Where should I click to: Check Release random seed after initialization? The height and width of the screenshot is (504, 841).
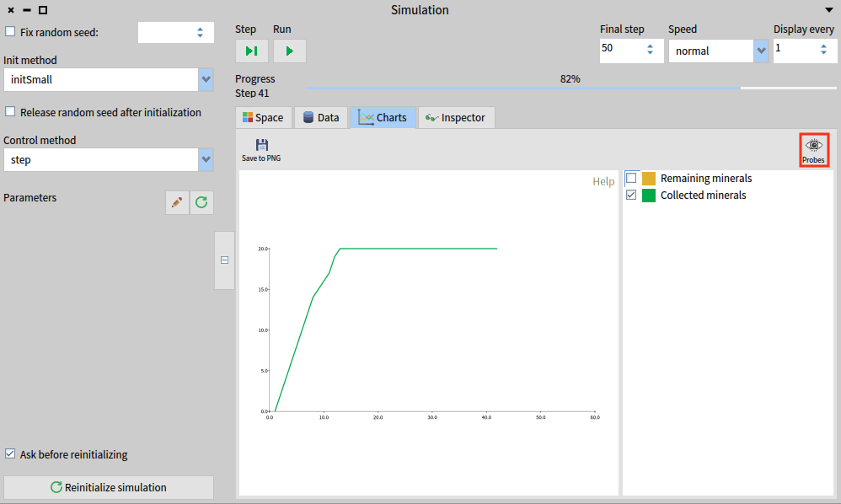(10, 112)
